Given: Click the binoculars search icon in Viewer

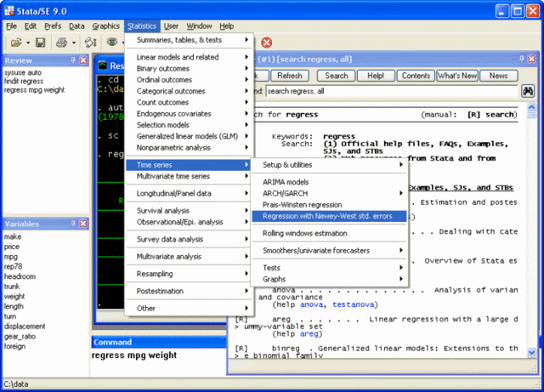Looking at the screenshot, I should (x=528, y=91).
